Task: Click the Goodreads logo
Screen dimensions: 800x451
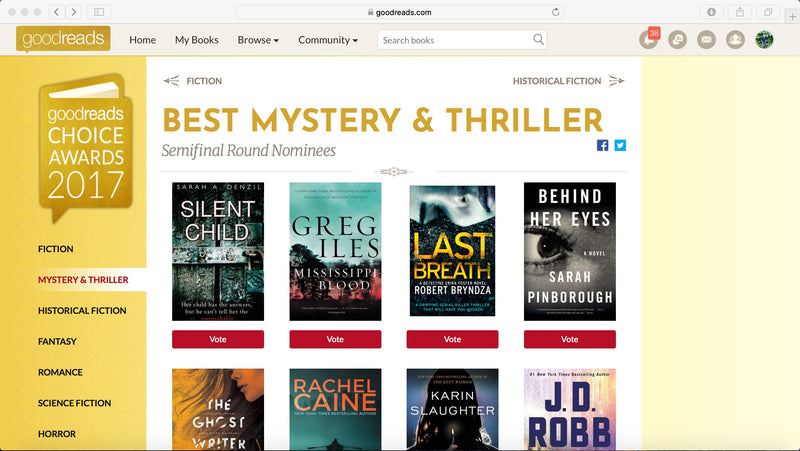Action: point(63,39)
